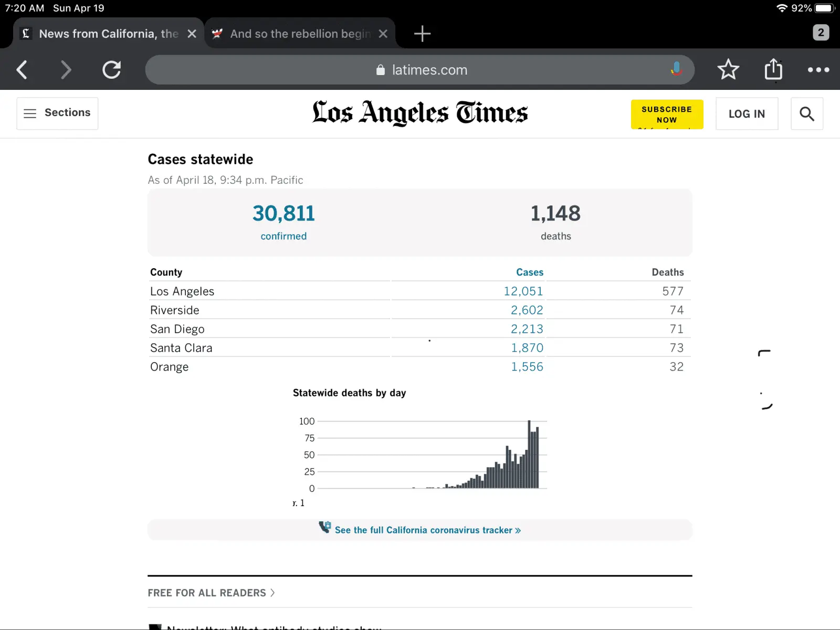The image size is (840, 630).
Task: Reload the latimes.com page
Action: (x=112, y=69)
